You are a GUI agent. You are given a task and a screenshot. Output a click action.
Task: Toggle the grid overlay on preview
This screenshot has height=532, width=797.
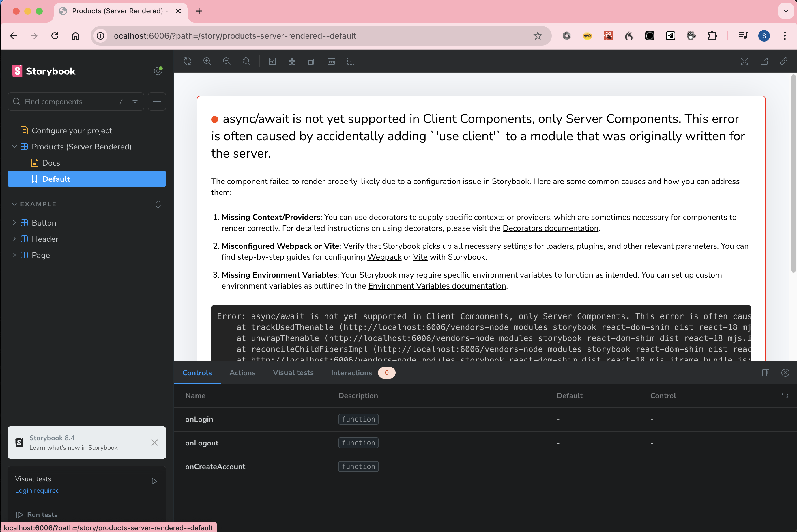(292, 61)
